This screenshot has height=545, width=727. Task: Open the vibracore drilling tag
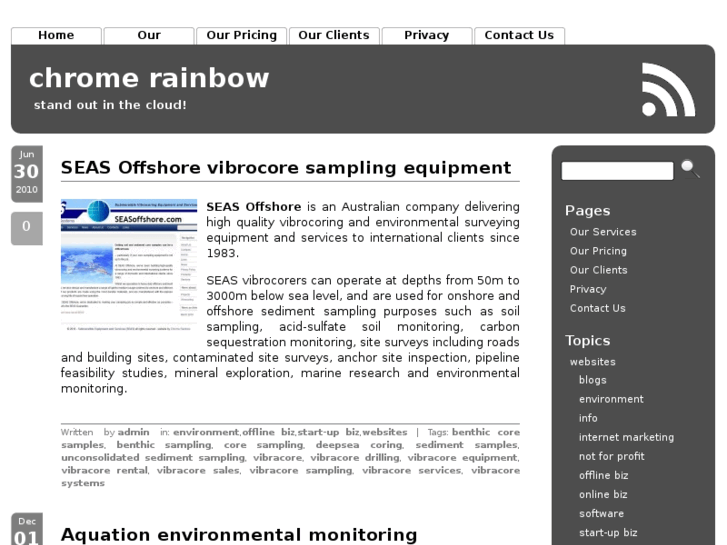click(355, 457)
